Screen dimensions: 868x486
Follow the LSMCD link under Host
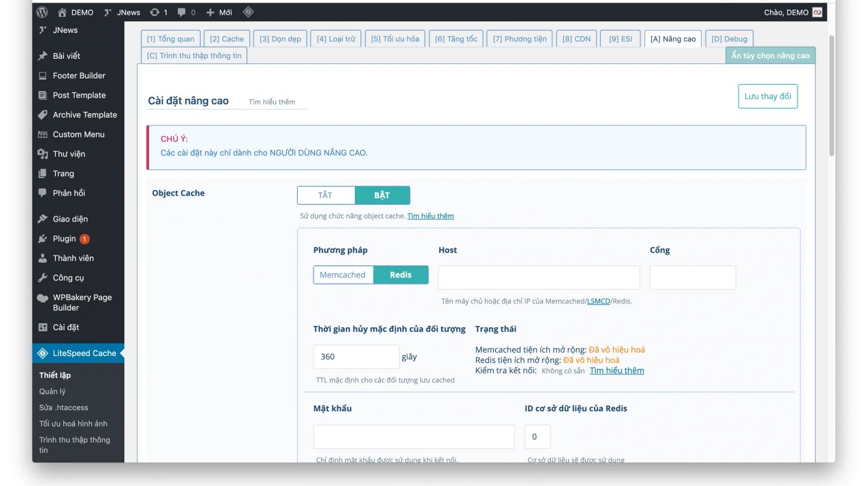pos(598,301)
